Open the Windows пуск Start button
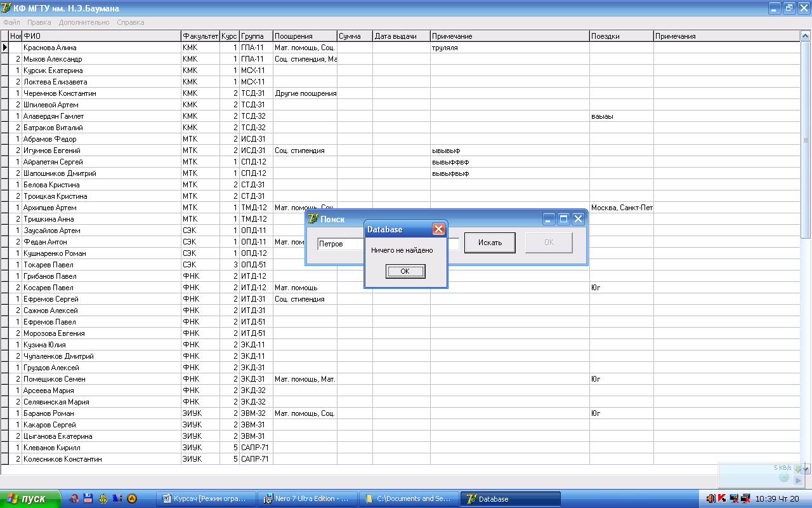 coord(30,498)
